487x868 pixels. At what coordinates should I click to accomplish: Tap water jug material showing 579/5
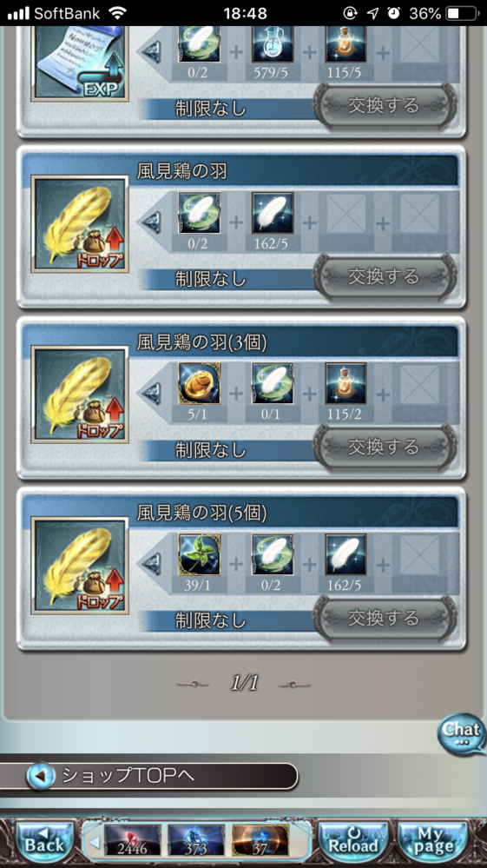coord(273,43)
